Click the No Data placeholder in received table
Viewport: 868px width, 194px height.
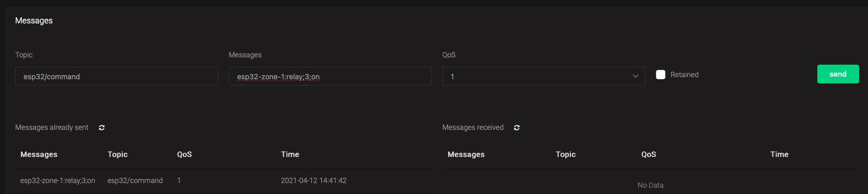point(651,185)
